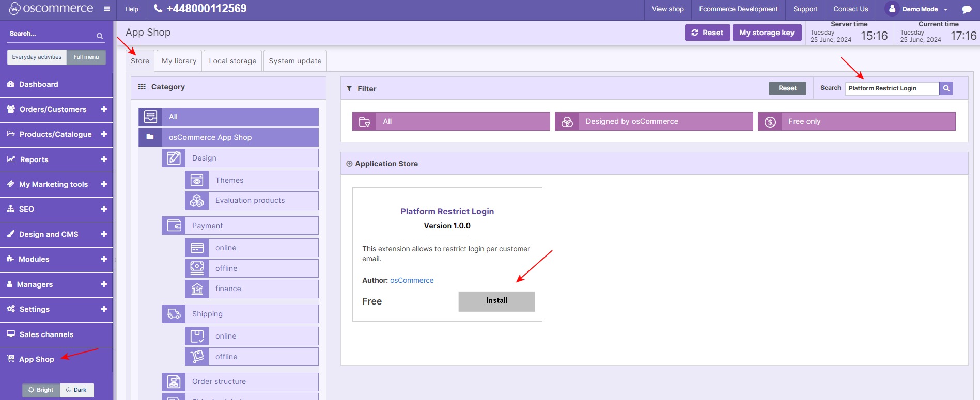Expand Modules menu with plus
This screenshot has width=980, height=400.
coord(104,259)
